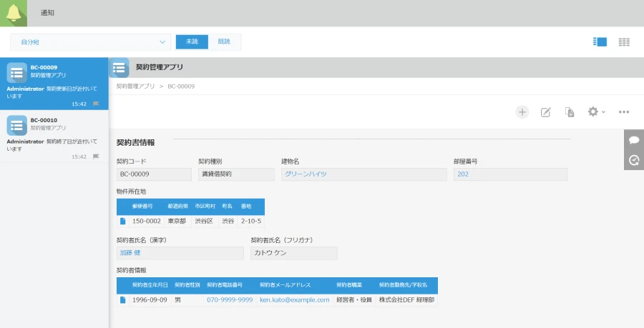
Task: Click the 2-10-5 address number cell
Action: point(251,221)
